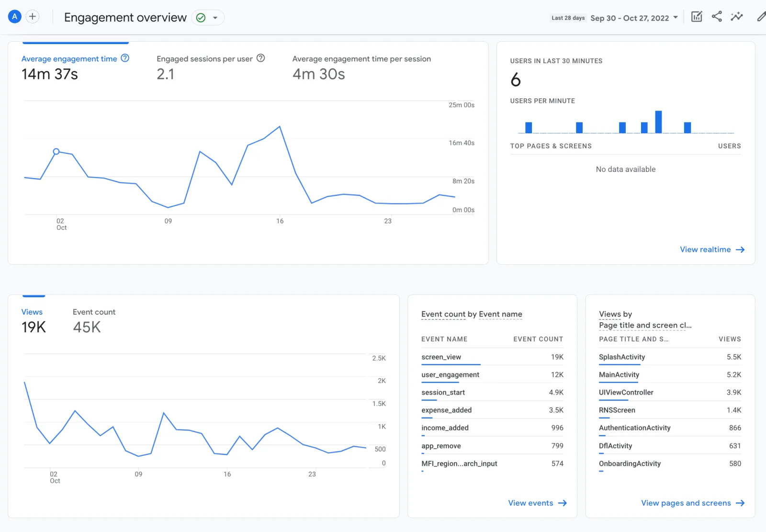Open View events link
Image resolution: width=766 pixels, height=532 pixels.
(537, 503)
